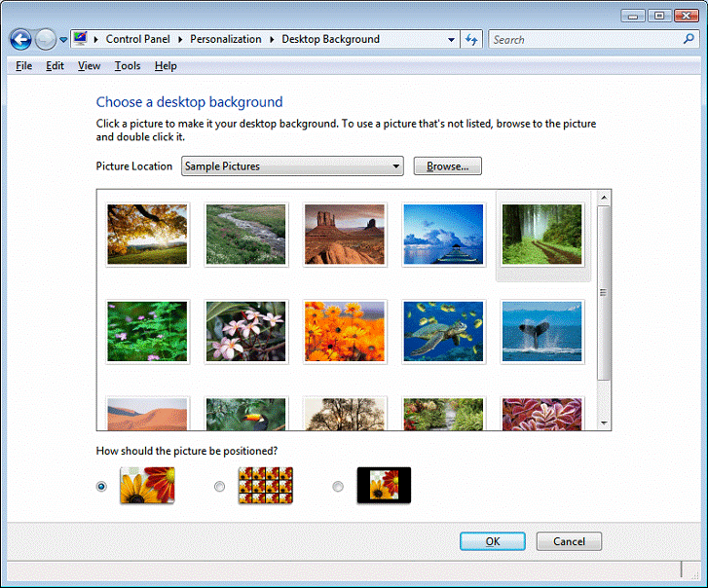
Task: Click the stretched flower position preview image
Action: (x=147, y=486)
